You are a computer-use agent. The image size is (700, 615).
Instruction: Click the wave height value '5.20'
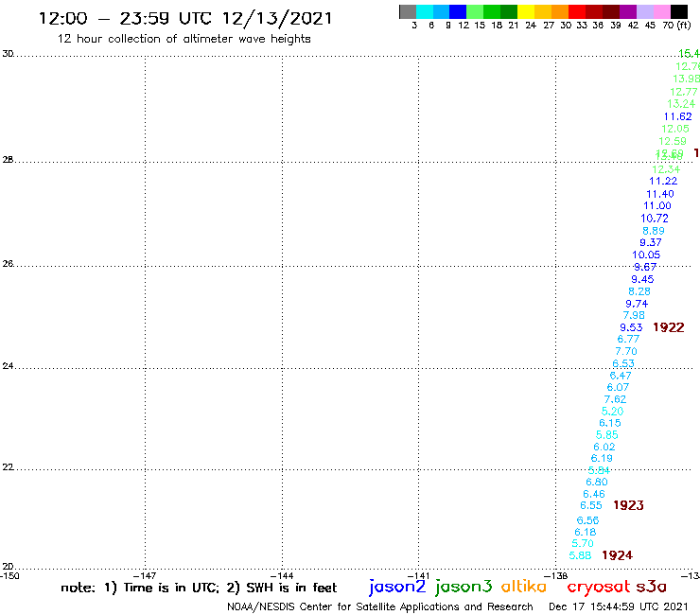tap(612, 412)
